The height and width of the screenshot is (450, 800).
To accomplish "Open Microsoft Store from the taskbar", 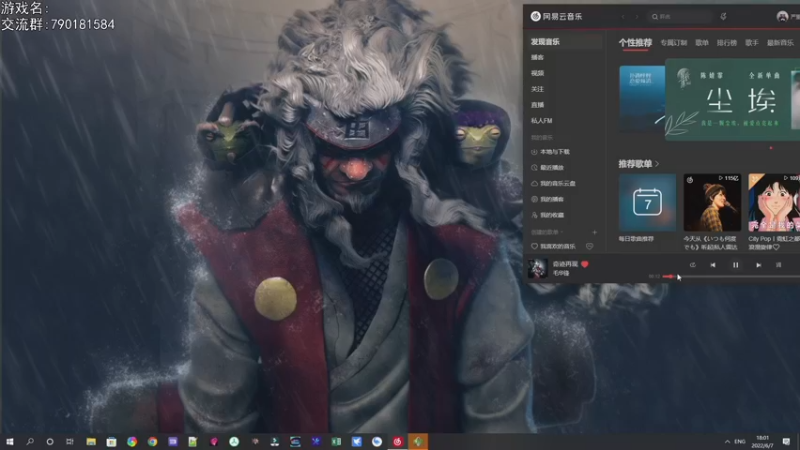I will tap(111, 442).
